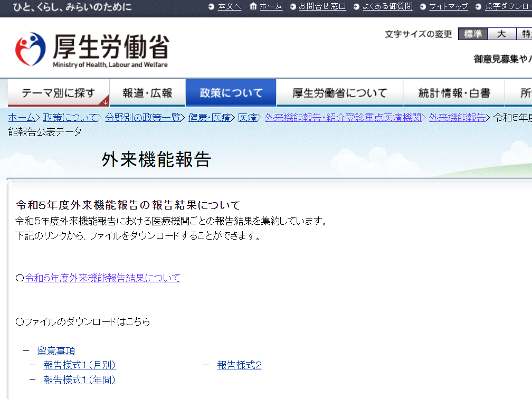Click the サイトマップ sitemap icon
The height and width of the screenshot is (399, 532).
(422, 7)
